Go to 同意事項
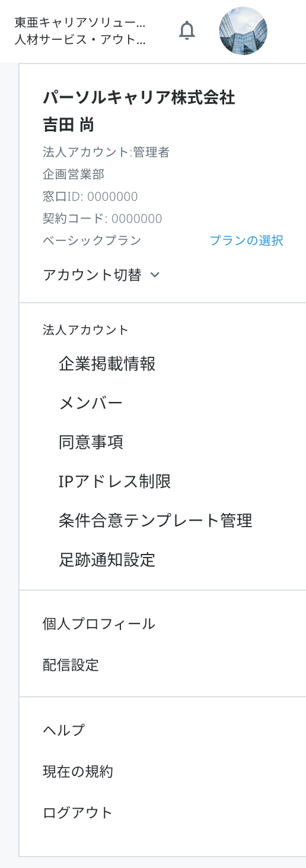306x868 pixels. tap(91, 442)
